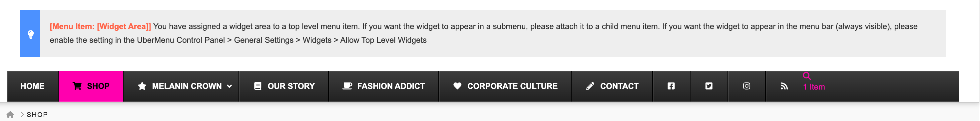Screen dimensions: 980x121
Task: Open the Home menu item
Action: (x=33, y=86)
